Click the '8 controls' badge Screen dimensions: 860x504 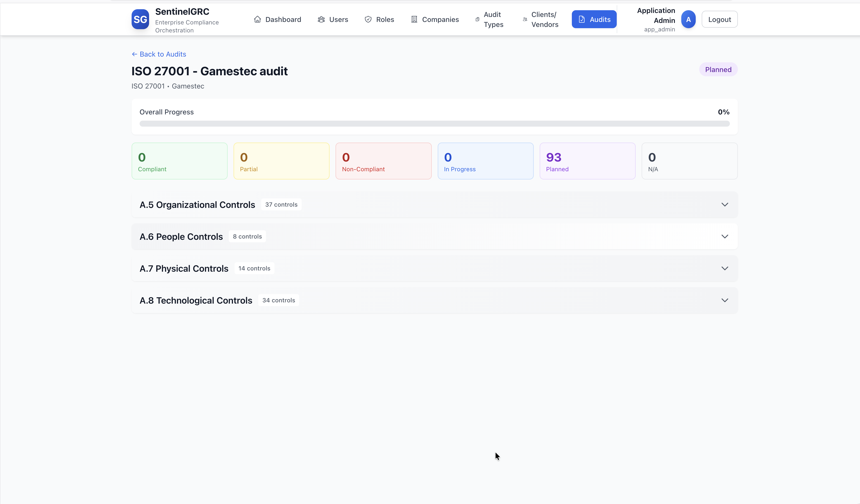click(248, 237)
